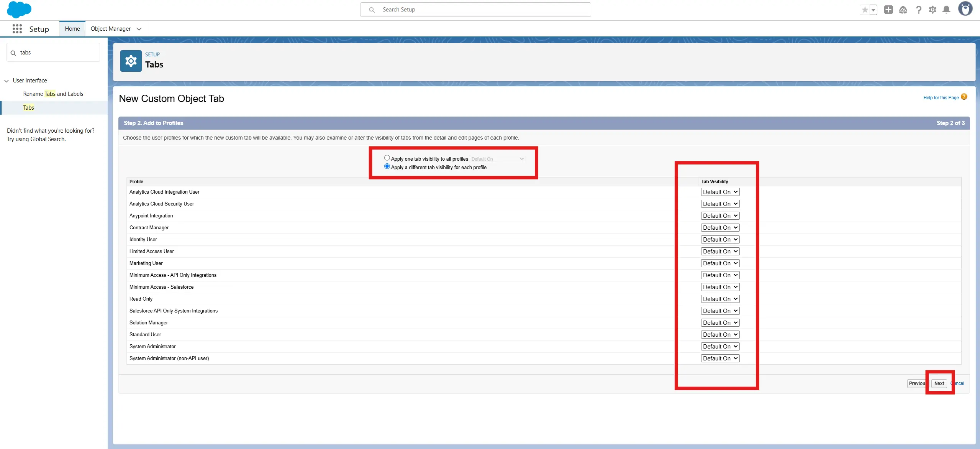The image size is (980, 449).
Task: Open the help question mark icon
Action: point(918,10)
